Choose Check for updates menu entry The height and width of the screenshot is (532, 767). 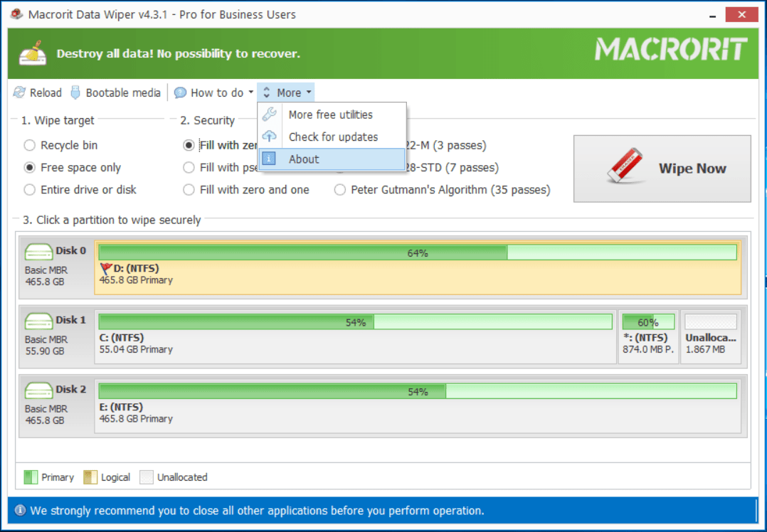(333, 137)
